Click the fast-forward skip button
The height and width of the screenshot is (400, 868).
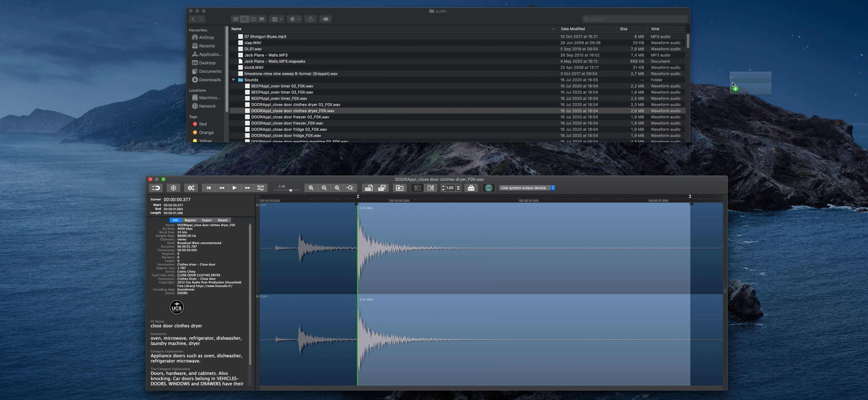pyautogui.click(x=248, y=187)
